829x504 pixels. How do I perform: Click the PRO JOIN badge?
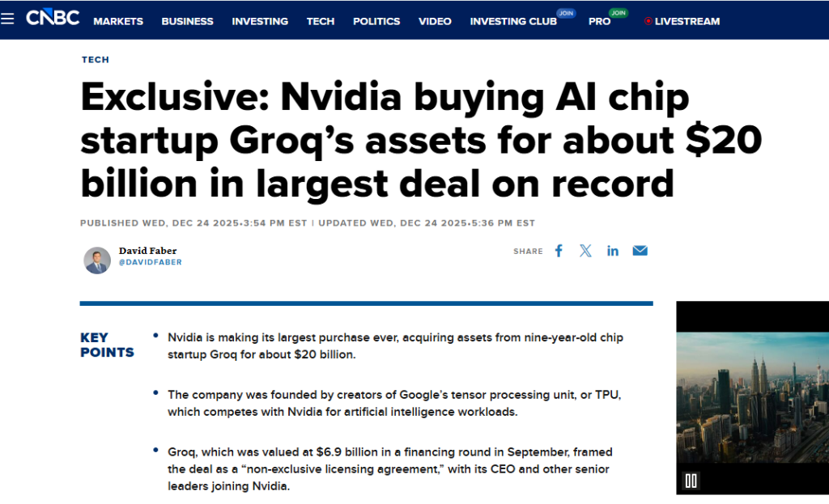[618, 13]
